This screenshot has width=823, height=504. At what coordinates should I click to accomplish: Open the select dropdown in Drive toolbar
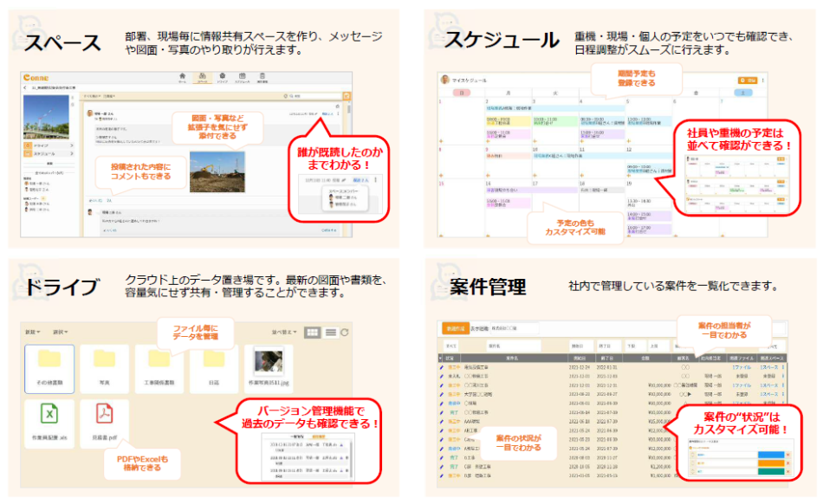pos(60,333)
